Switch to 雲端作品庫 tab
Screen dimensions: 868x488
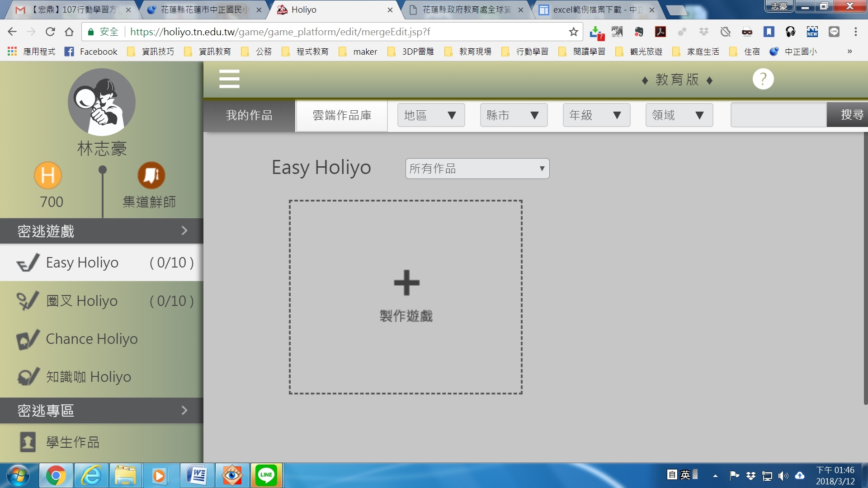tap(342, 115)
